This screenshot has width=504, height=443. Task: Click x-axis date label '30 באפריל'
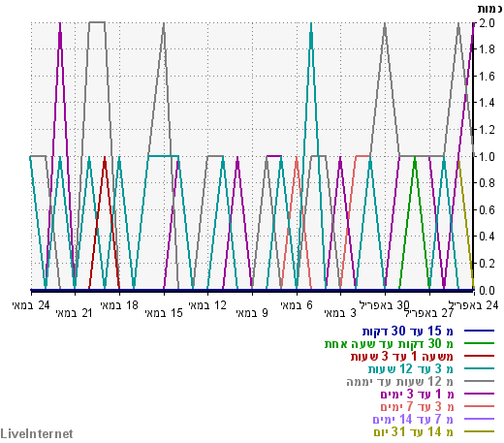(385, 305)
